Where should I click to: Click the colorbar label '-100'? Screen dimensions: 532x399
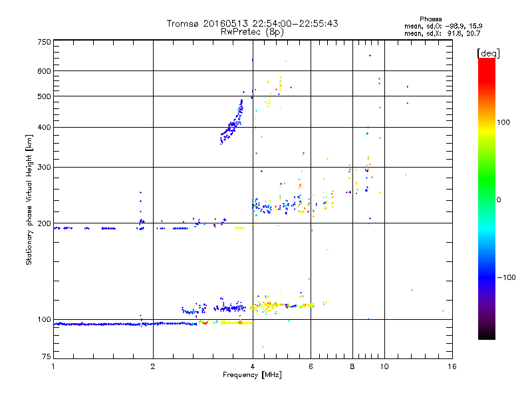(506, 277)
